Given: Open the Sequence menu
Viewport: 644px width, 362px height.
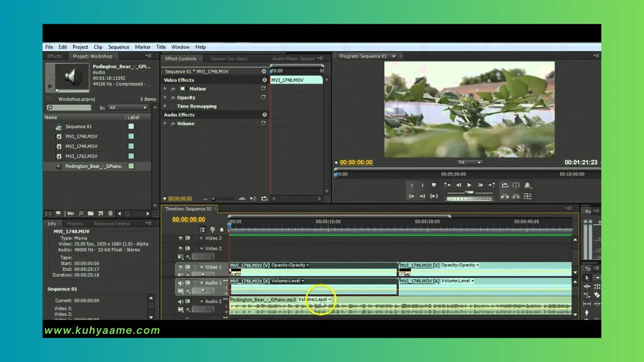Looking at the screenshot, I should [x=119, y=47].
